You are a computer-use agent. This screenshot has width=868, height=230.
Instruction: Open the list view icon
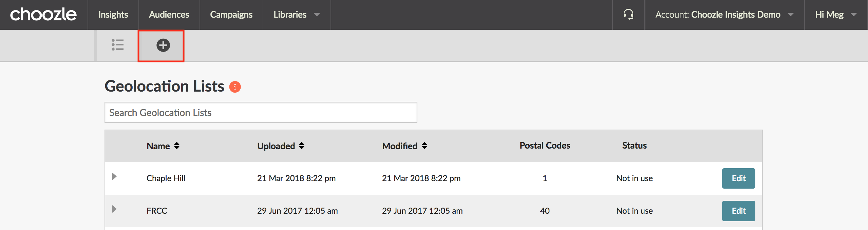tap(117, 45)
